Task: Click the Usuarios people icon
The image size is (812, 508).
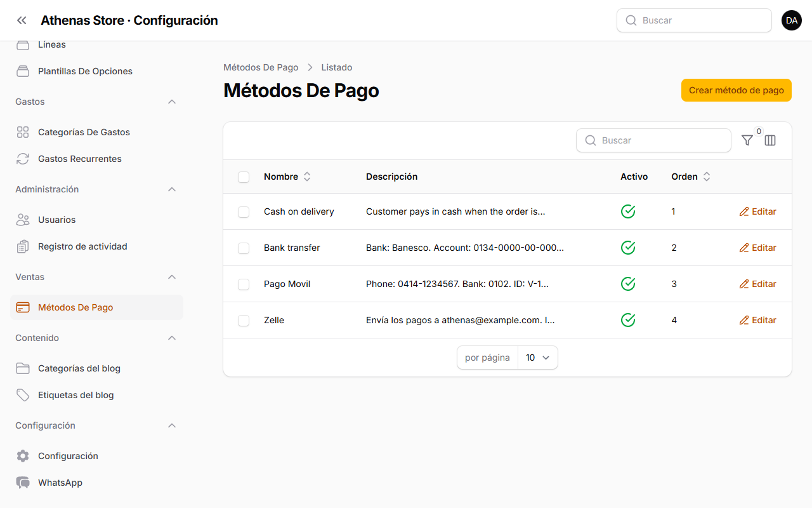Action: point(23,220)
